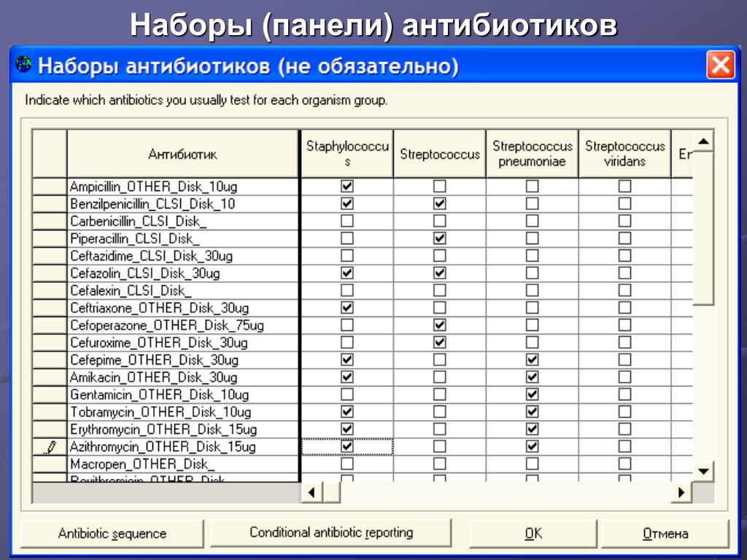This screenshot has width=747, height=560.
Task: Click the Streptococcus pneumoniae column header
Action: pyautogui.click(x=532, y=154)
